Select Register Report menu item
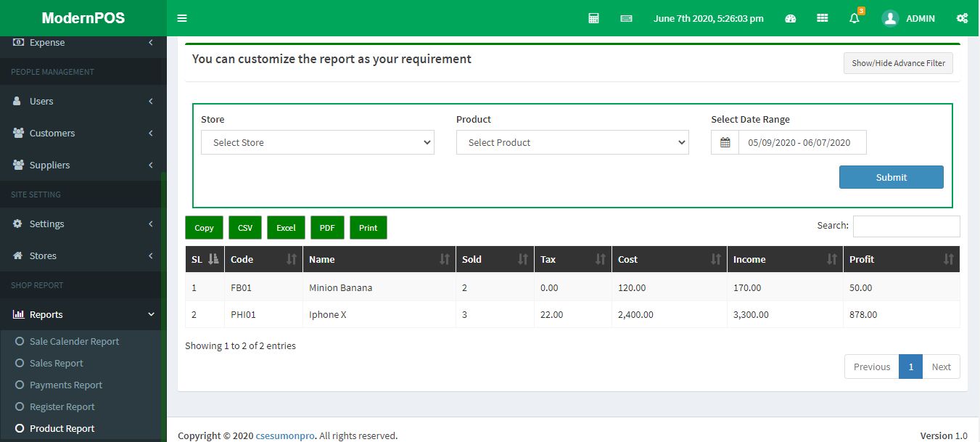Screen dimensions: 980x442 pyautogui.click(x=62, y=406)
